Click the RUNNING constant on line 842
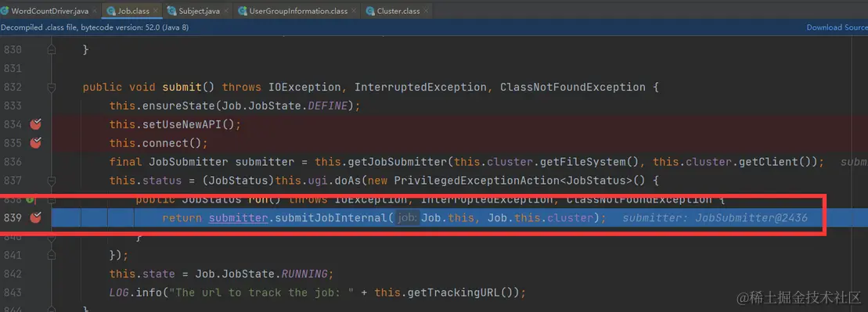Viewport: 868px width, 312px height. [305, 274]
